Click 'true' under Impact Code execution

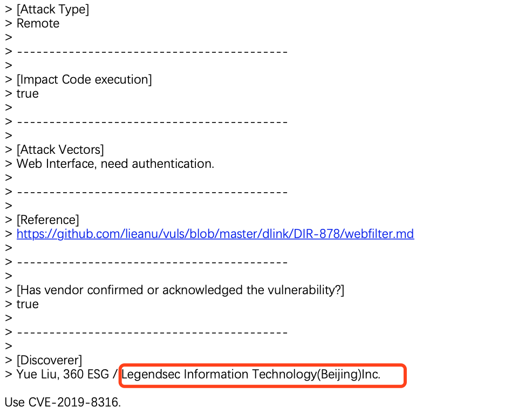coord(28,94)
